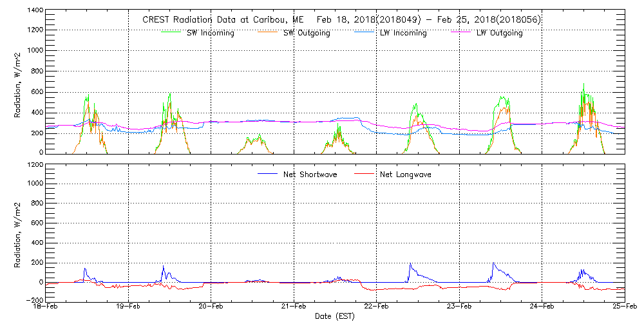
Task: Select the 23-Feb date tick label
Action: tap(459, 307)
